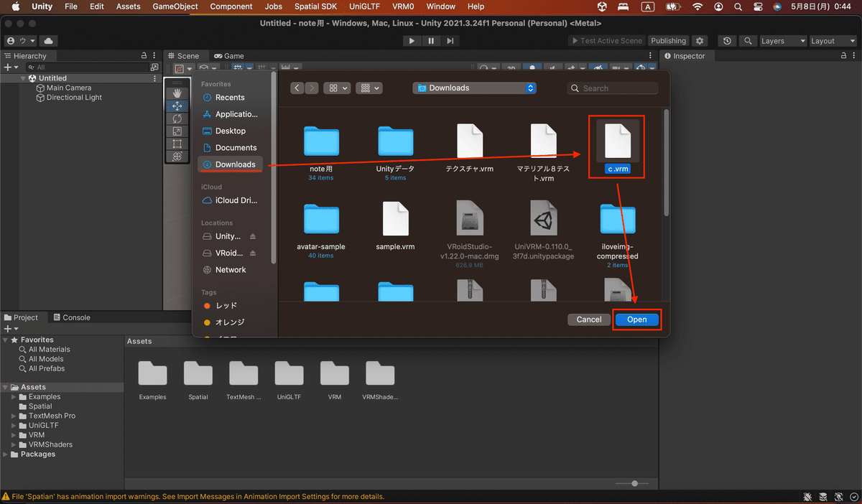Open Hierarchy panel three-dot menu
Image resolution: width=862 pixels, height=504 pixels.
pos(155,55)
